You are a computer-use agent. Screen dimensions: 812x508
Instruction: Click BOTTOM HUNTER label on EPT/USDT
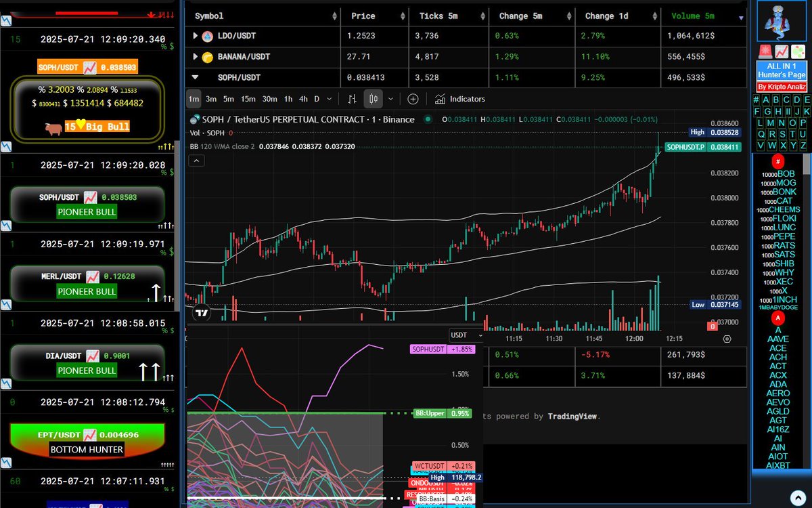(87, 450)
